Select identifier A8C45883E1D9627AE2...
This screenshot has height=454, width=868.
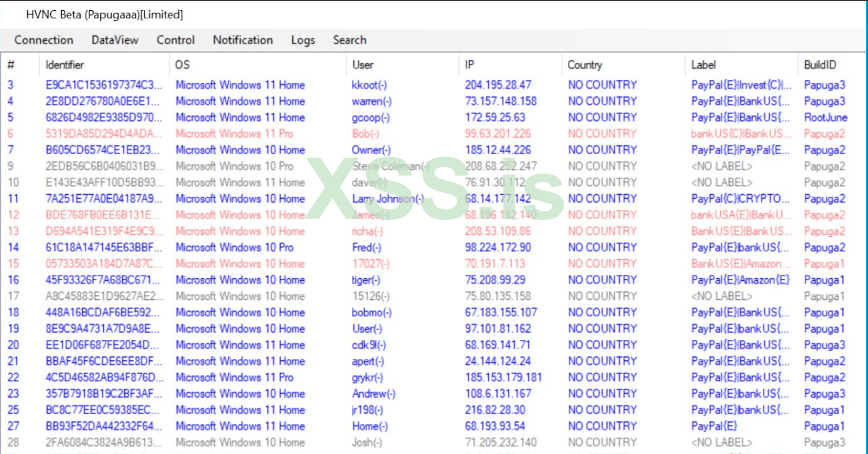(x=104, y=297)
